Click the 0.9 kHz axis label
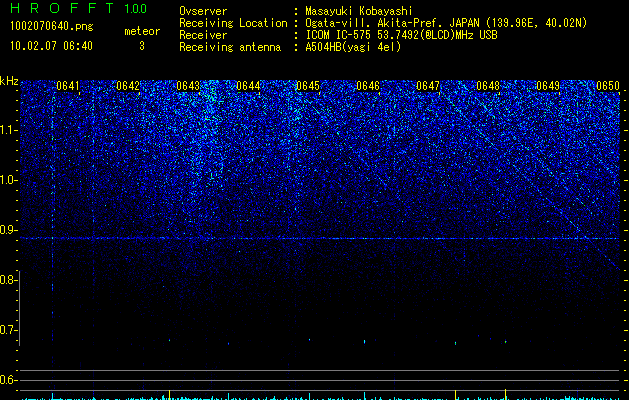 click(7, 230)
